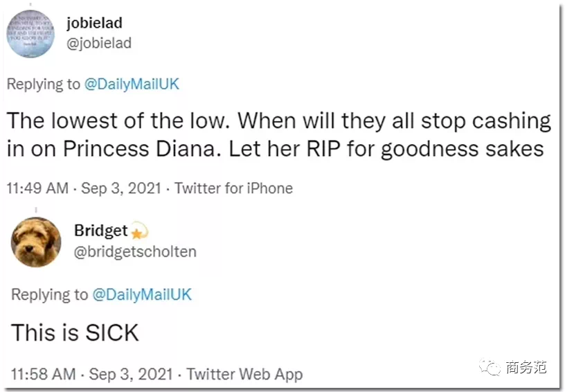
Task: Open jobielad's profile avatar
Action: (30, 34)
